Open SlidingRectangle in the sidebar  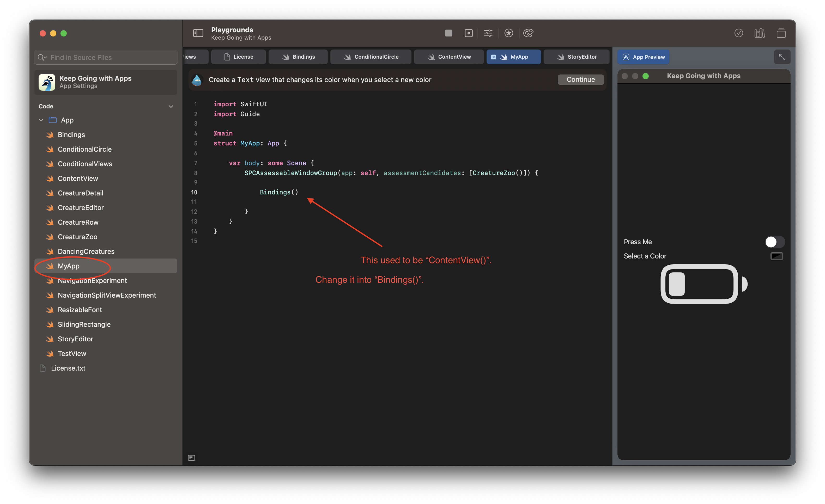[x=106, y=324]
